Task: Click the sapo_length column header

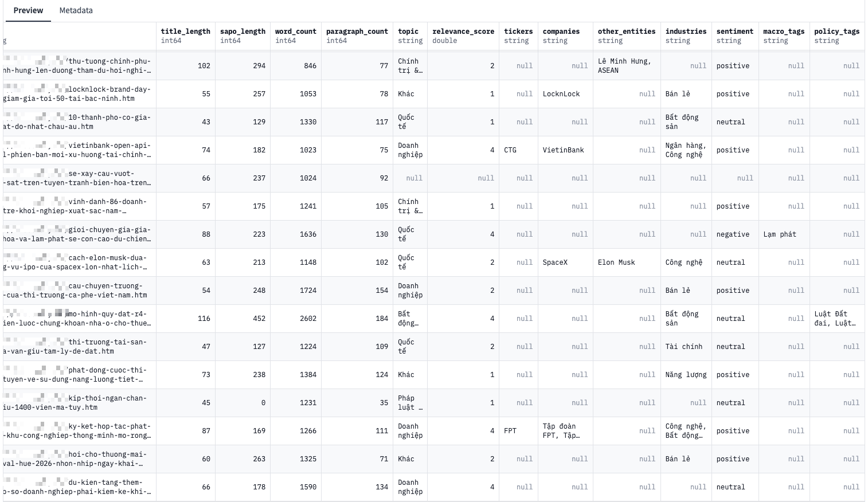Action: [243, 36]
